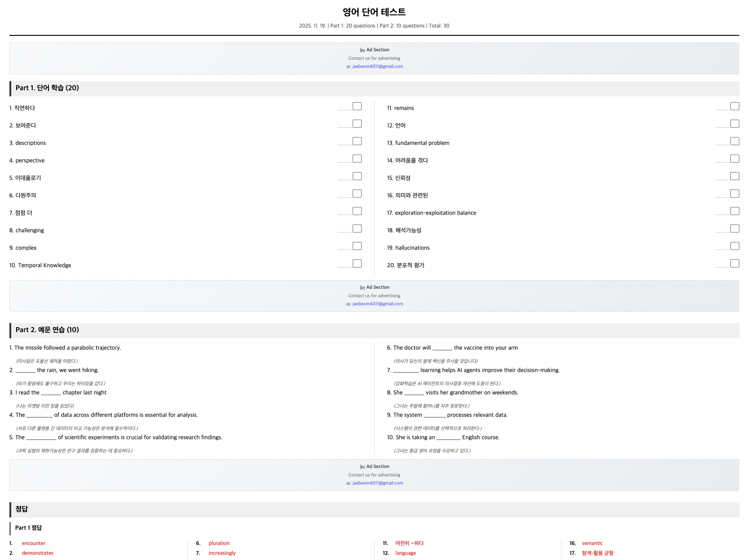Click the mail icon beside bottom ad email
Screen dimensions: 751x560
coord(348,483)
